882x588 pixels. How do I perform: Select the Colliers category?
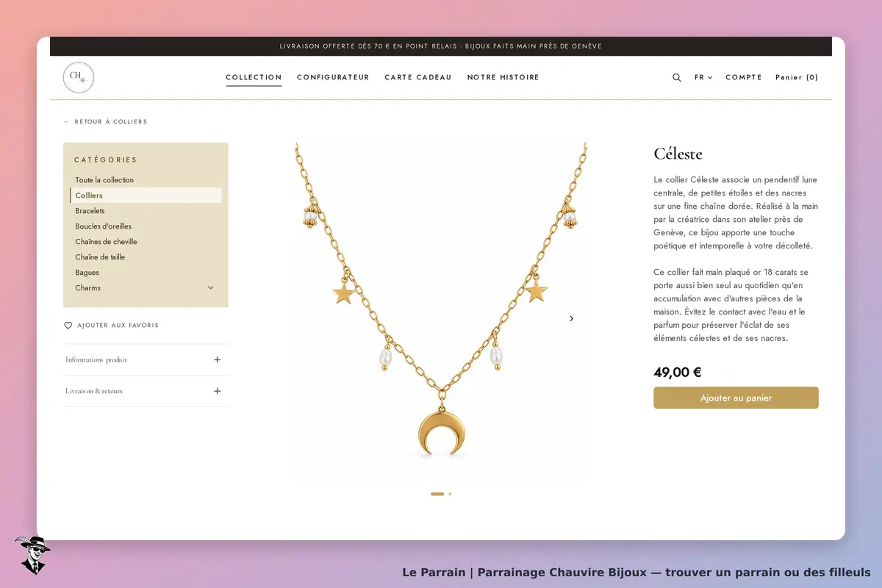(x=146, y=196)
